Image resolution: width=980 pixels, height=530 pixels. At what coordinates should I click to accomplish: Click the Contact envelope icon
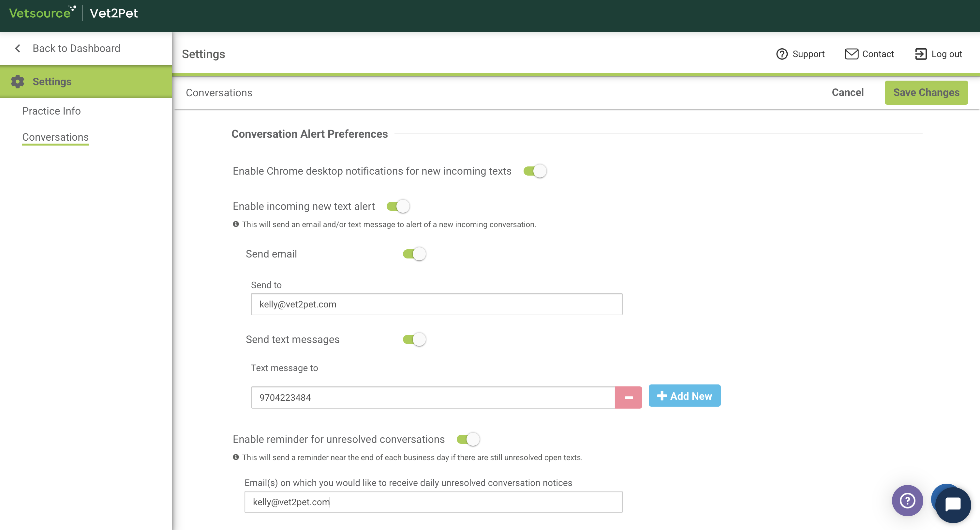851,54
